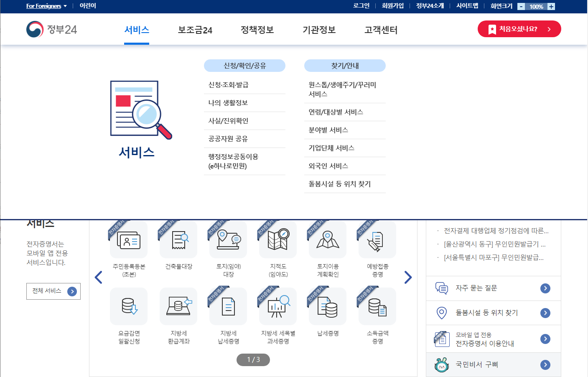The width and height of the screenshot is (588, 377).
Task: Click arrow button beside 국민비서 구삐
Action: tap(545, 365)
